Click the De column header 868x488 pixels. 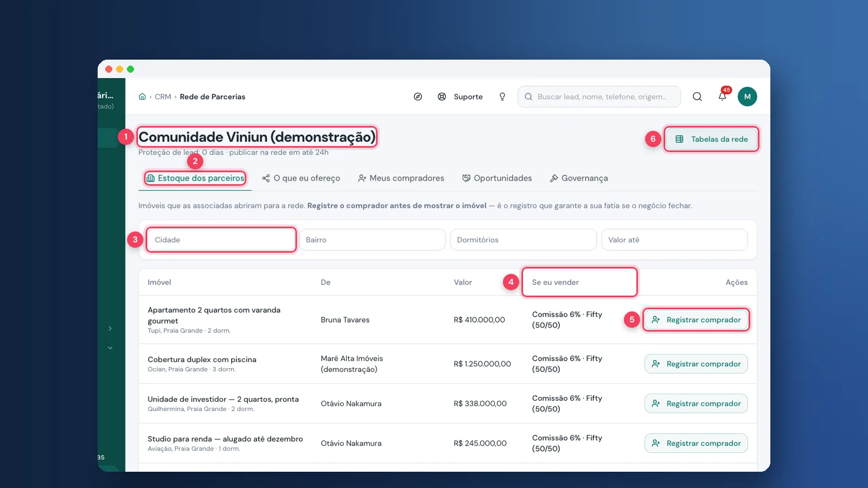[x=325, y=282]
